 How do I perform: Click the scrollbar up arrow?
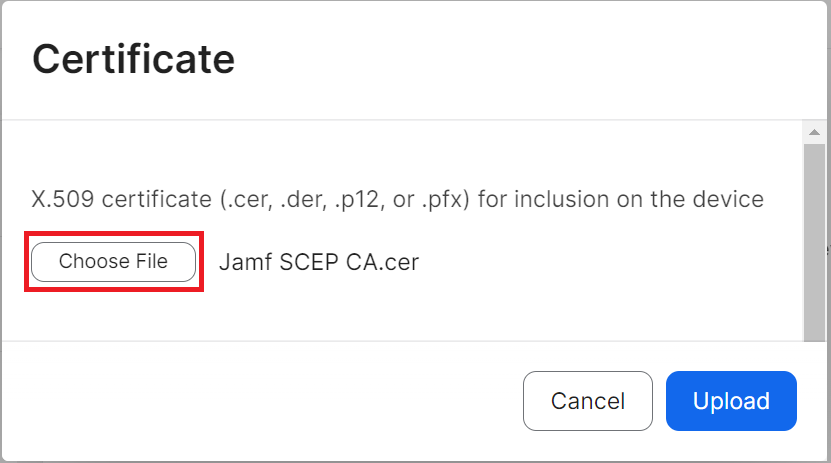click(x=814, y=132)
